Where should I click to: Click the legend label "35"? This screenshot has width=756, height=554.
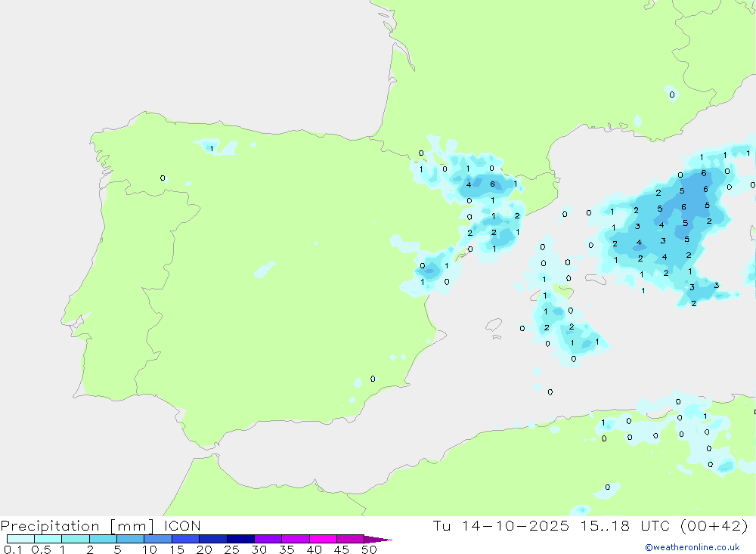(287, 549)
